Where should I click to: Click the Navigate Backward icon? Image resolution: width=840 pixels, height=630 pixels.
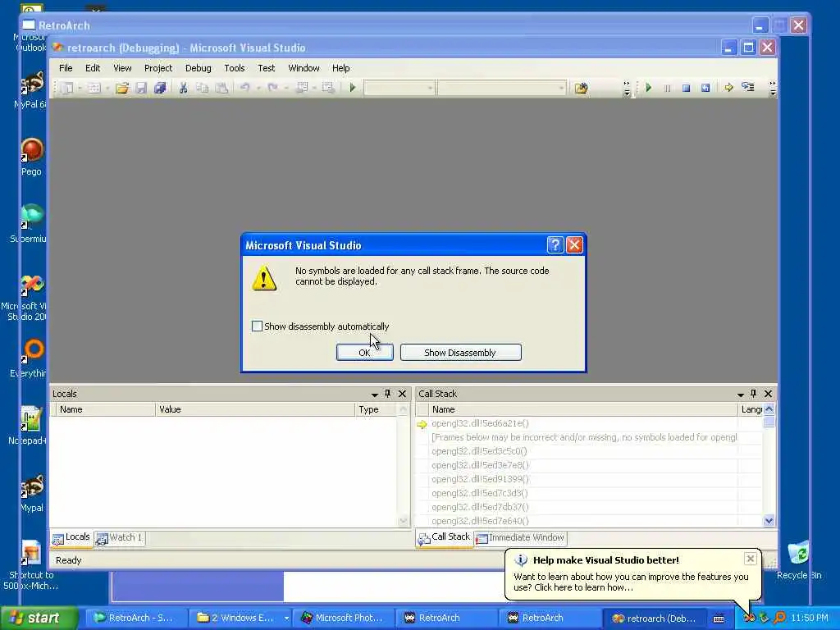point(302,87)
